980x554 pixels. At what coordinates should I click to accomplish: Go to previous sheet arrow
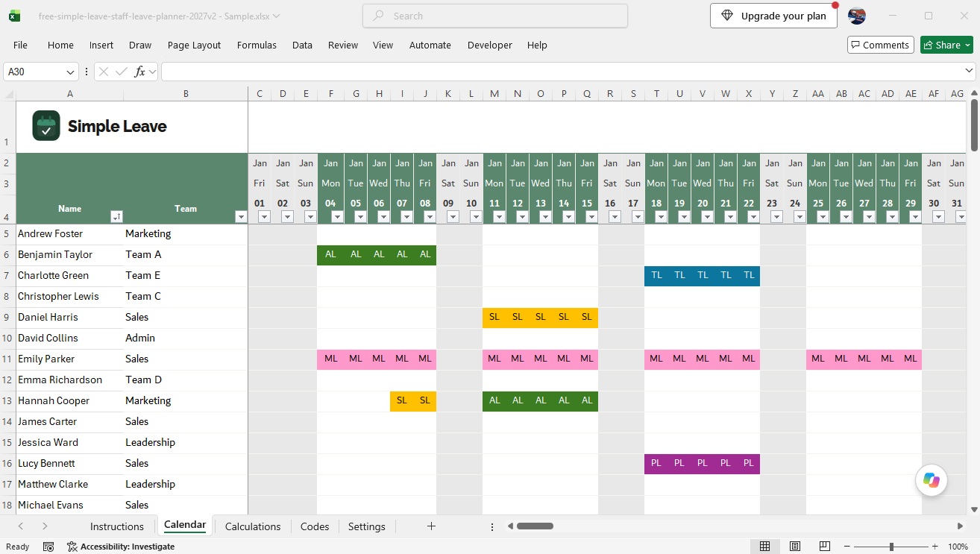(x=21, y=526)
